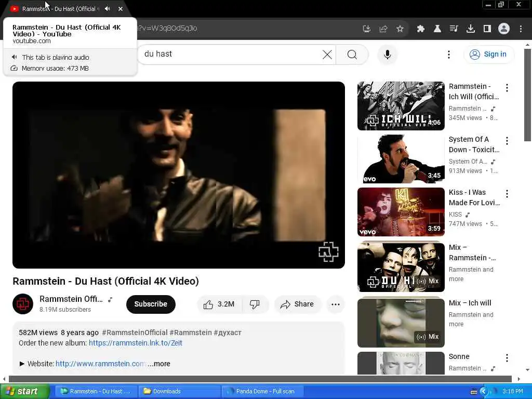Click 'Rammstein - Ich Will (Offici...' title

pyautogui.click(x=474, y=91)
